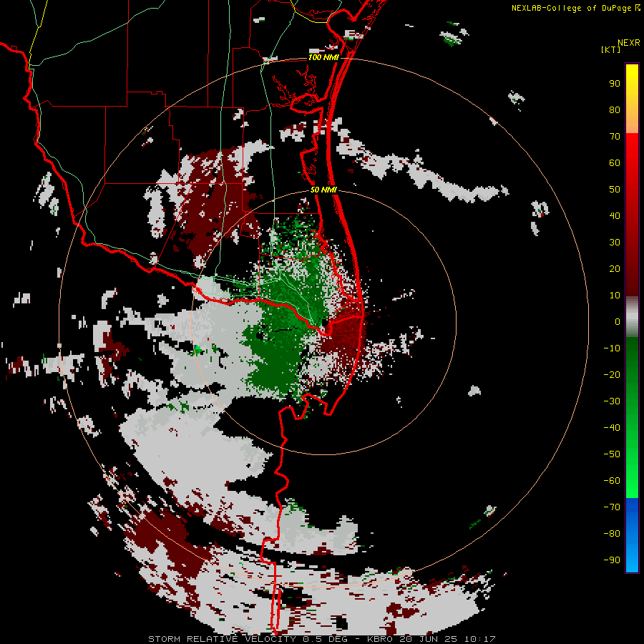This screenshot has height=644, width=644.
Task: Click the -30 value on velocity scale
Action: pyautogui.click(x=612, y=401)
